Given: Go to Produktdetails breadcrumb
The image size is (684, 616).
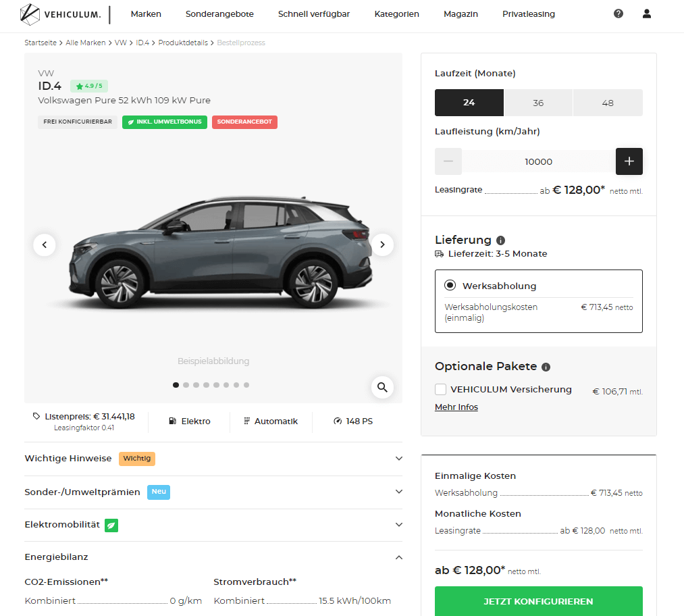Looking at the screenshot, I should point(183,43).
